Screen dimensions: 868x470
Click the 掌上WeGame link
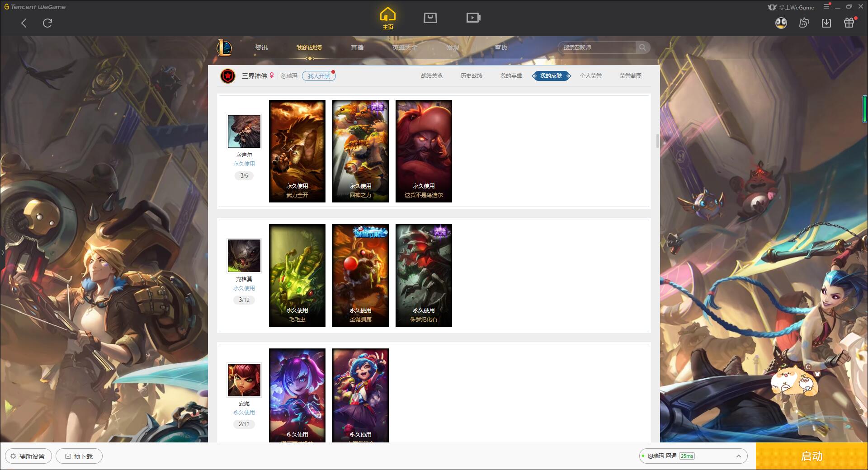tap(791, 7)
